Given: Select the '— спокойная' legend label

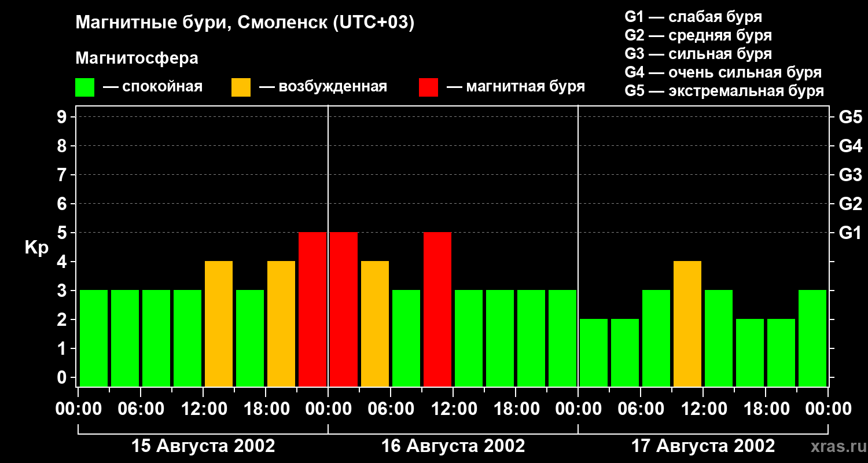Looking at the screenshot, I should click(x=153, y=87).
